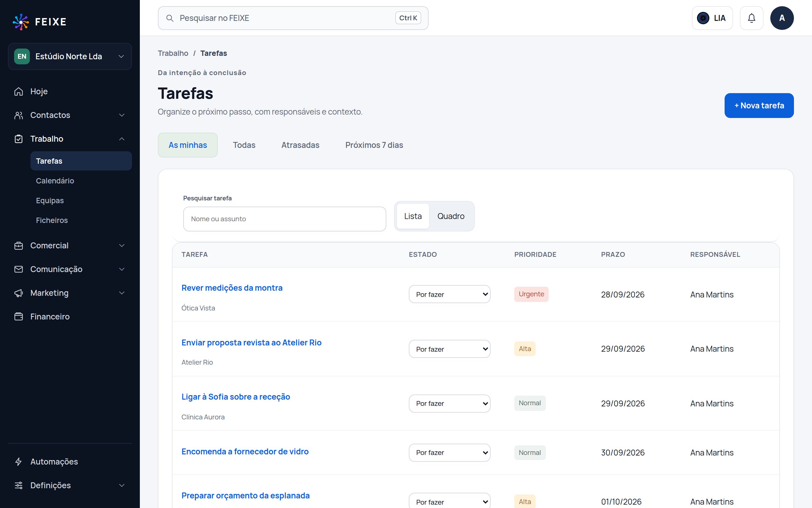
Task: Switch to Quadro view
Action: click(x=451, y=216)
